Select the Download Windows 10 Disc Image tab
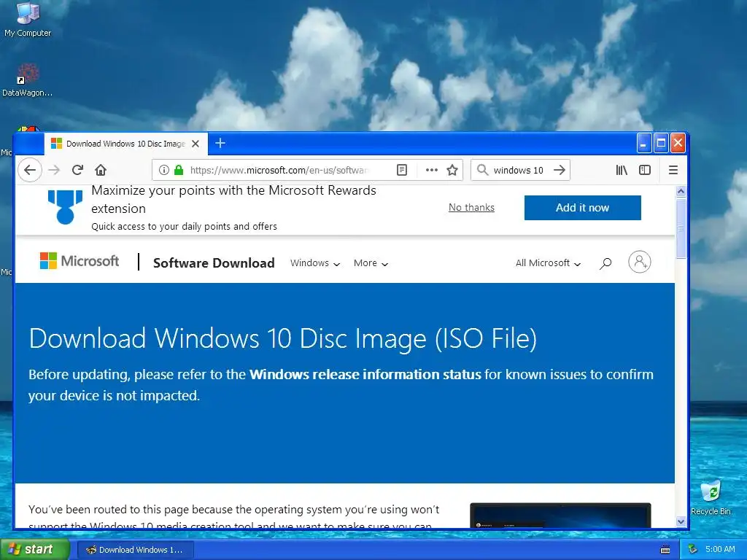This screenshot has width=747, height=560. coord(125,144)
